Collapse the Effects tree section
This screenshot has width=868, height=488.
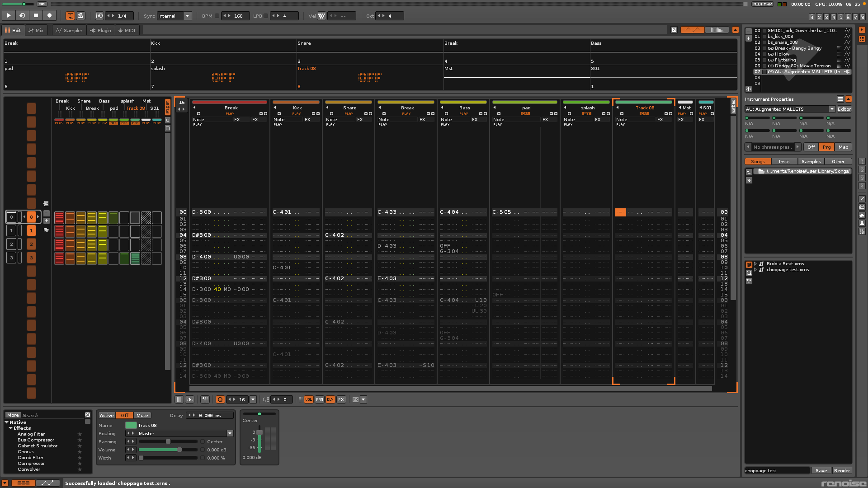10,428
